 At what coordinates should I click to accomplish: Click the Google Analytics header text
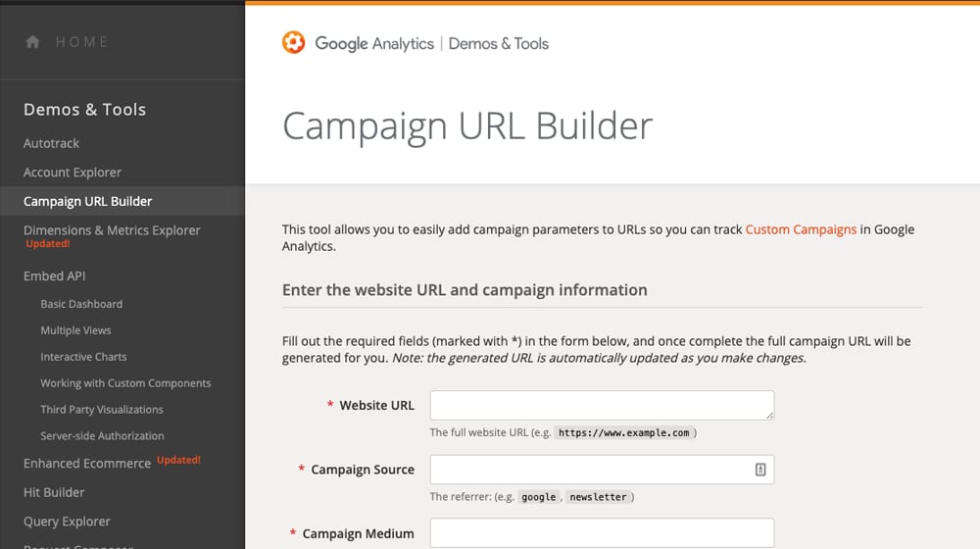pos(374,43)
